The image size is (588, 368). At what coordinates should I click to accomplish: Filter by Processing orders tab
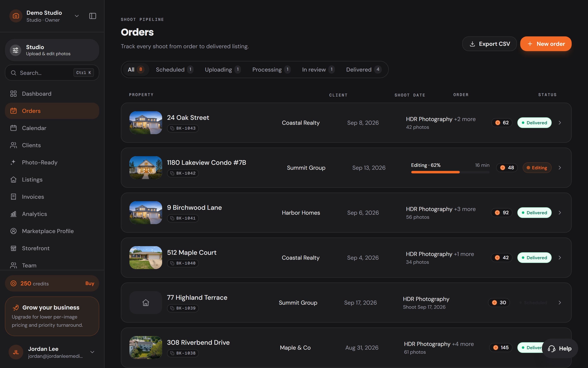(271, 70)
